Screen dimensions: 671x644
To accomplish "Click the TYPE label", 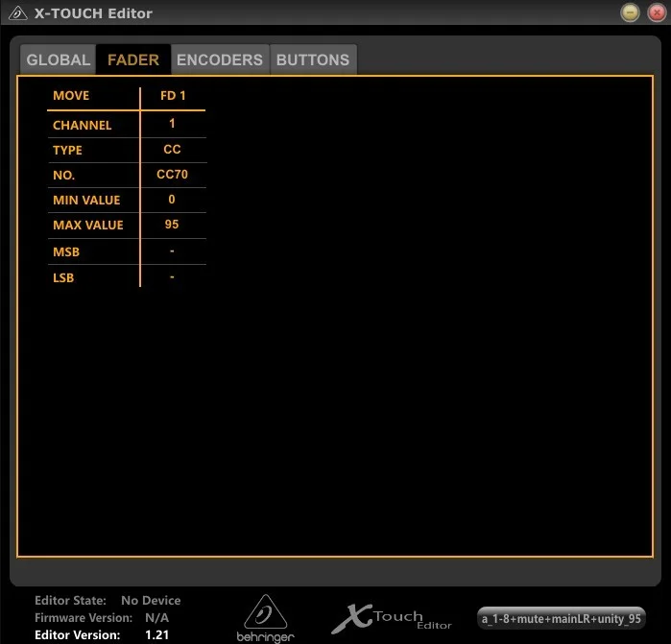I will (67, 150).
